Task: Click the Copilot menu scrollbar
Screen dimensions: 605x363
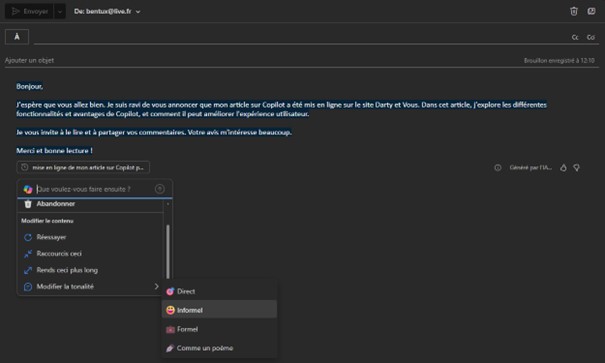Action: click(x=168, y=251)
